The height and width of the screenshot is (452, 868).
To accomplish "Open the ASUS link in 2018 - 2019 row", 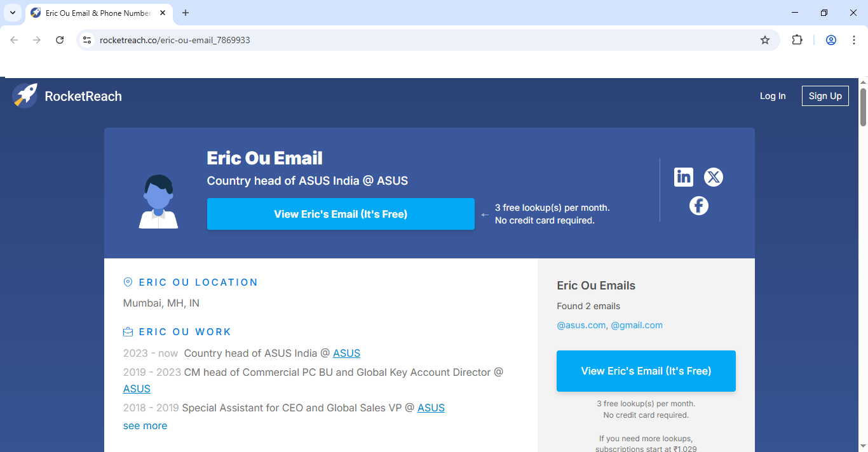I will [431, 408].
